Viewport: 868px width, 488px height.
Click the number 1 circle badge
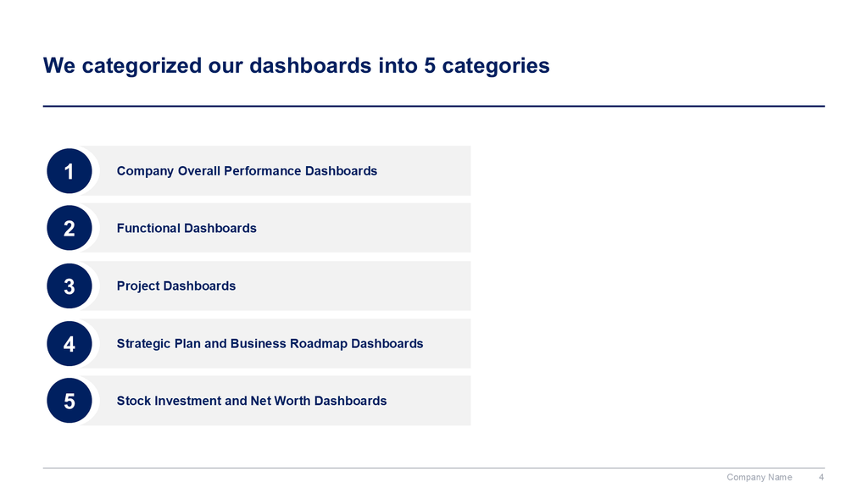click(69, 171)
